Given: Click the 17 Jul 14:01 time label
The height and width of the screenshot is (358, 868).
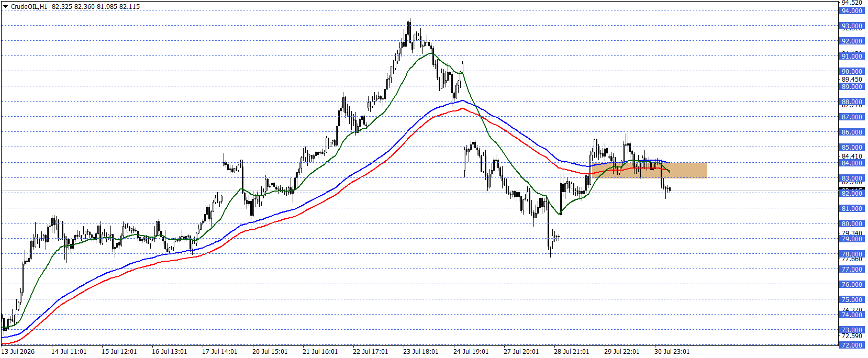Looking at the screenshot, I should tap(220, 352).
